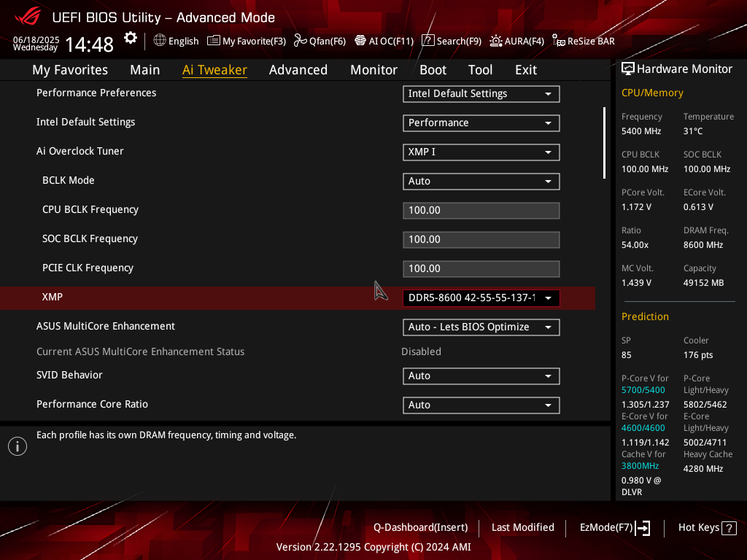Click PCIE CLK Frequency value field

[x=481, y=268]
